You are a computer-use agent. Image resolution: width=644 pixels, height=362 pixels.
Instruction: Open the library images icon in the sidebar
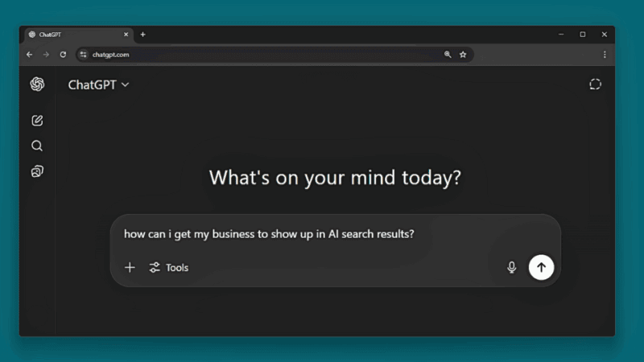point(37,171)
